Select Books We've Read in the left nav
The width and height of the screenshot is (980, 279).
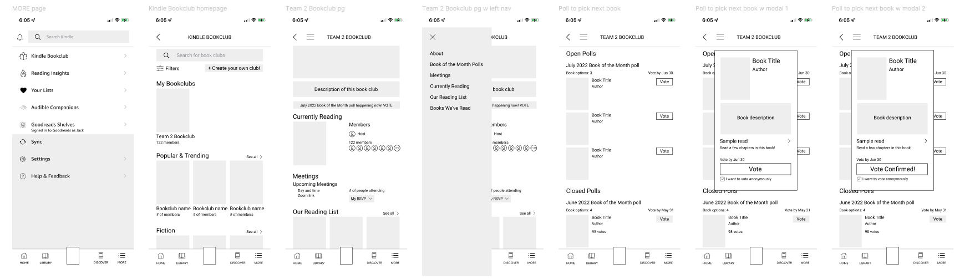[x=450, y=108]
